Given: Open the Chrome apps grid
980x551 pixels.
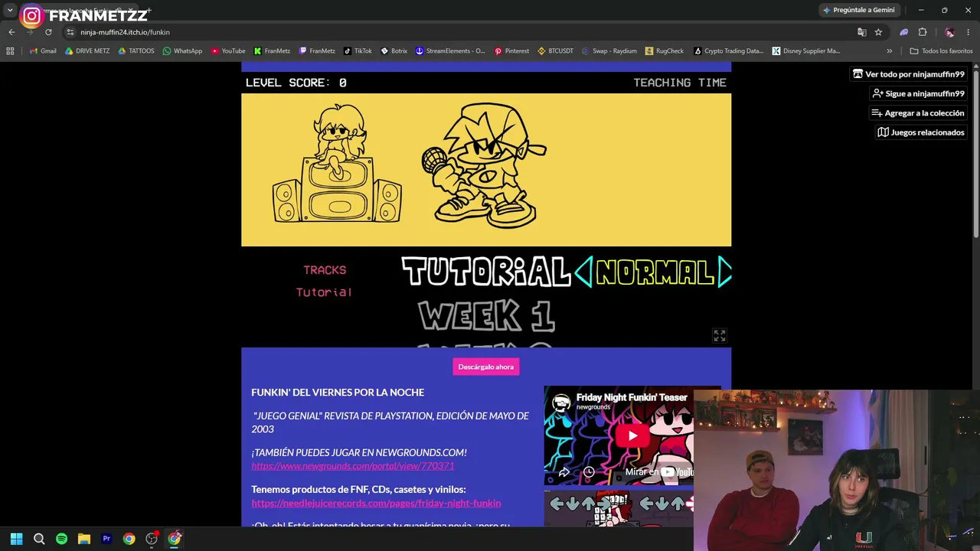Looking at the screenshot, I should pos(10,51).
